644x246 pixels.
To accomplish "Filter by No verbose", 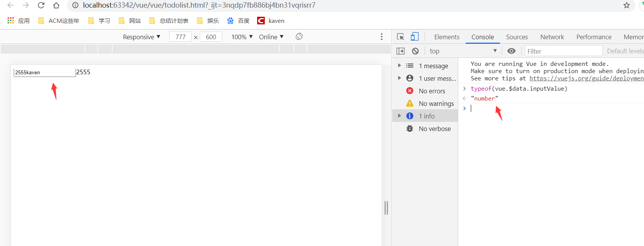I will pos(425,129).
